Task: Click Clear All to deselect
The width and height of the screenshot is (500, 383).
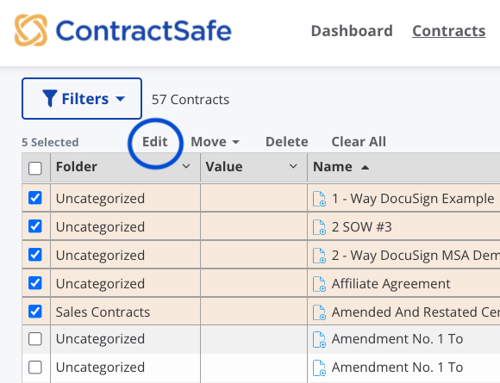Action: (359, 142)
